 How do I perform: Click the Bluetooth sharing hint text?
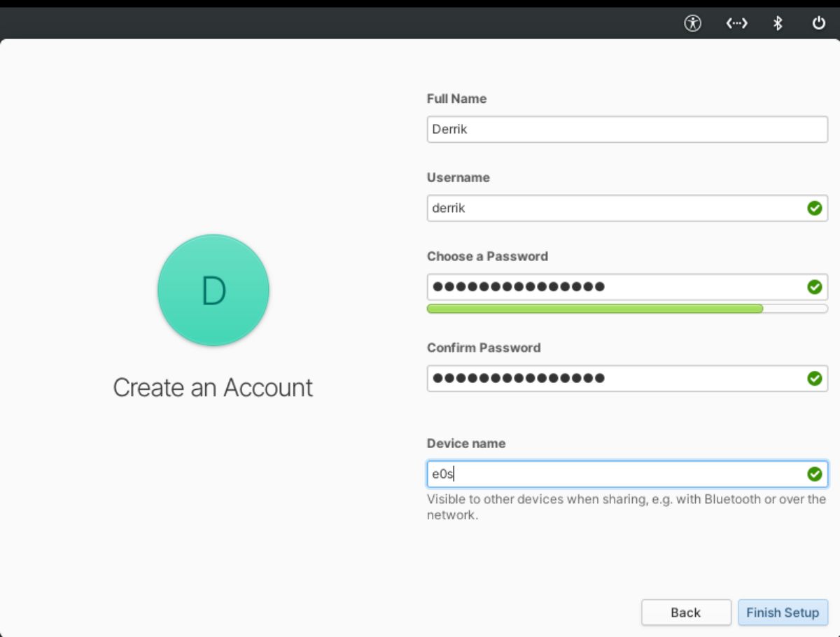(626, 507)
